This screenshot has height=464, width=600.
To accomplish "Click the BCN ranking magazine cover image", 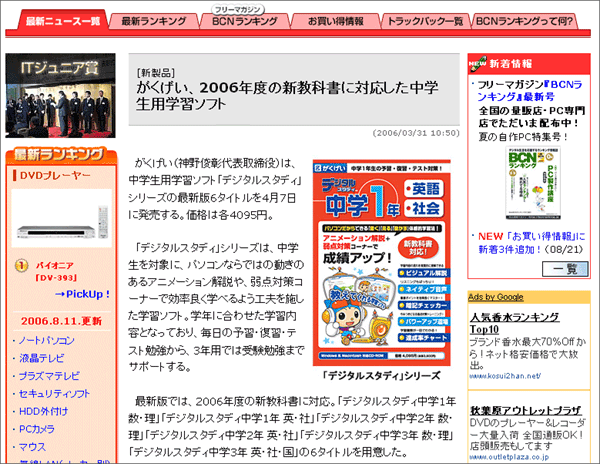I will pyautogui.click(x=533, y=183).
